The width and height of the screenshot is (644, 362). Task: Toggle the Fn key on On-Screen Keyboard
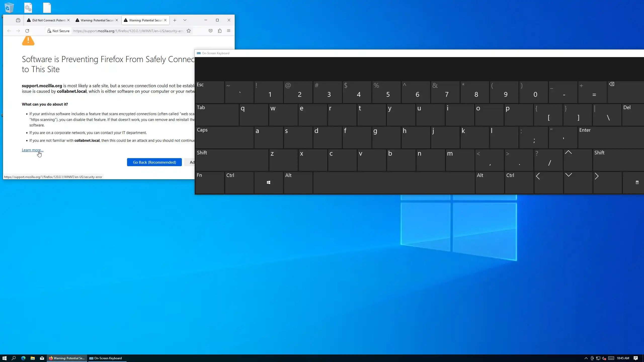point(210,183)
